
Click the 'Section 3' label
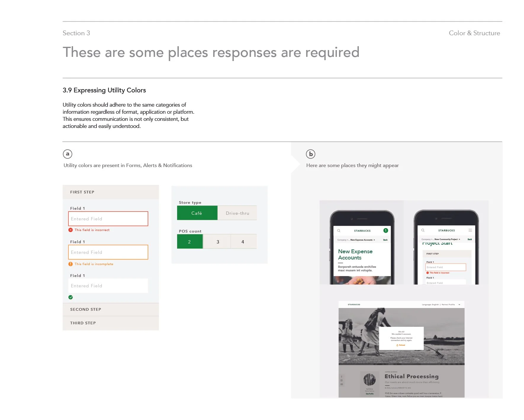tap(76, 33)
